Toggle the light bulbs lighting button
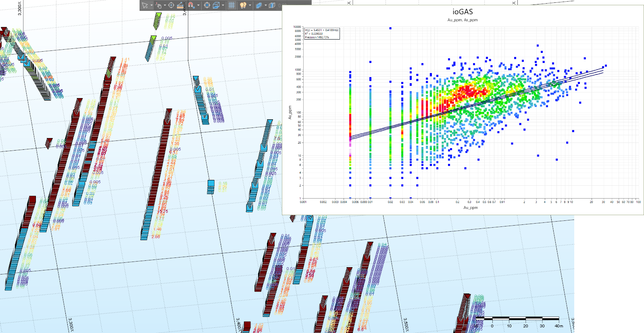The image size is (644, 333). (243, 5)
